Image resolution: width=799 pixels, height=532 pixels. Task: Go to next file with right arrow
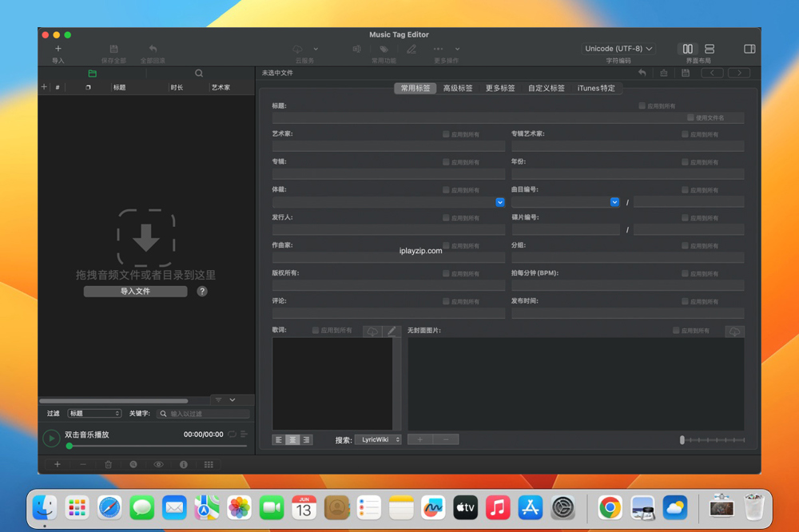[x=739, y=73]
